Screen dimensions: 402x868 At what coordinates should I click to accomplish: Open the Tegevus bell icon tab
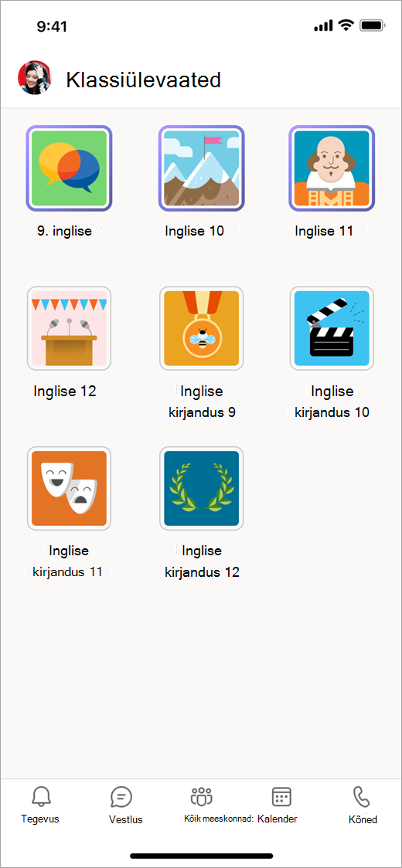(x=40, y=797)
